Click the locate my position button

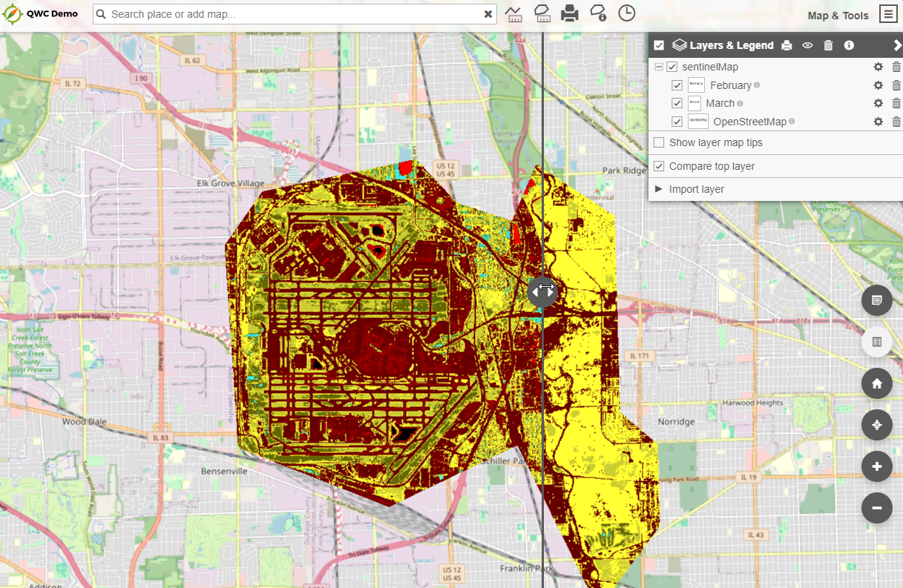876,425
